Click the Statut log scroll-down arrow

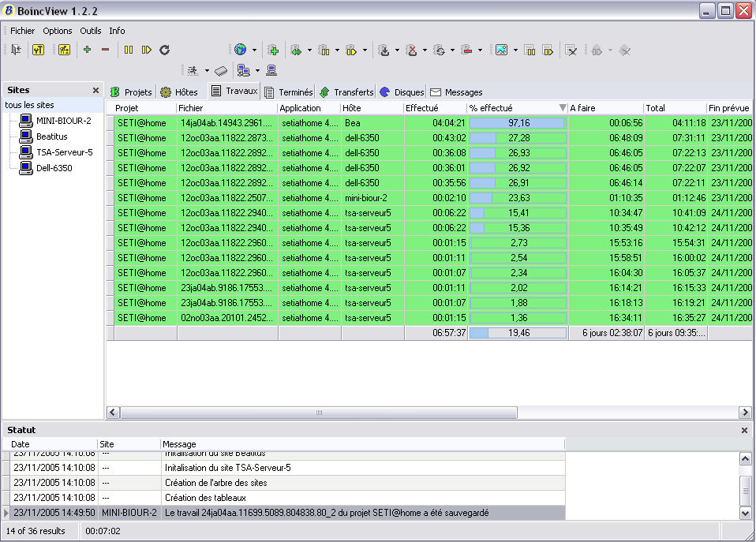[745, 514]
